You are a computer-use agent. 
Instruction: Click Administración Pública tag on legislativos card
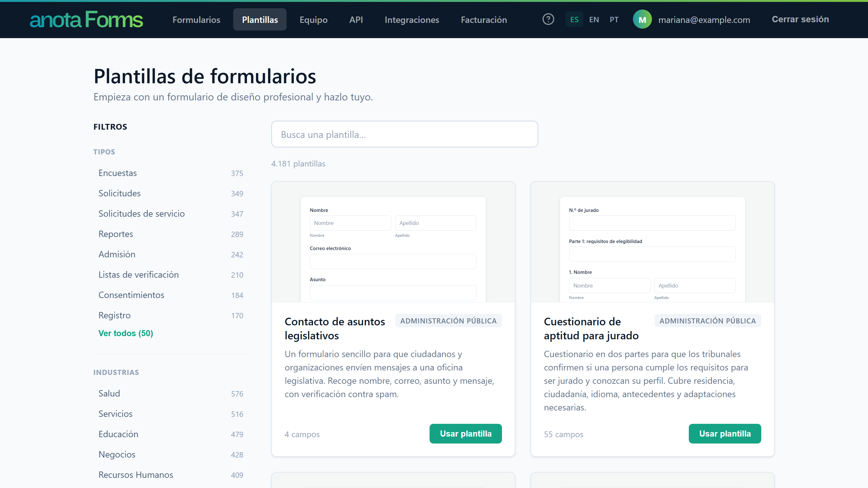(x=448, y=321)
